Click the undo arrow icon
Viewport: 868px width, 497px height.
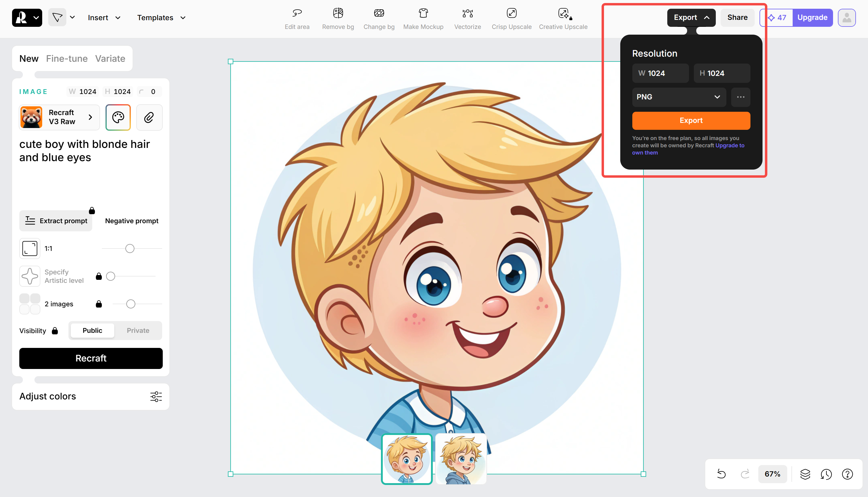pos(722,474)
